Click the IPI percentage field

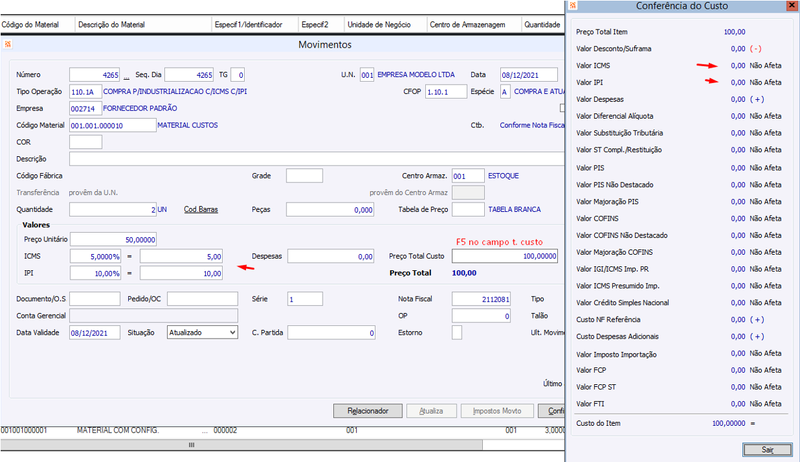pos(95,273)
